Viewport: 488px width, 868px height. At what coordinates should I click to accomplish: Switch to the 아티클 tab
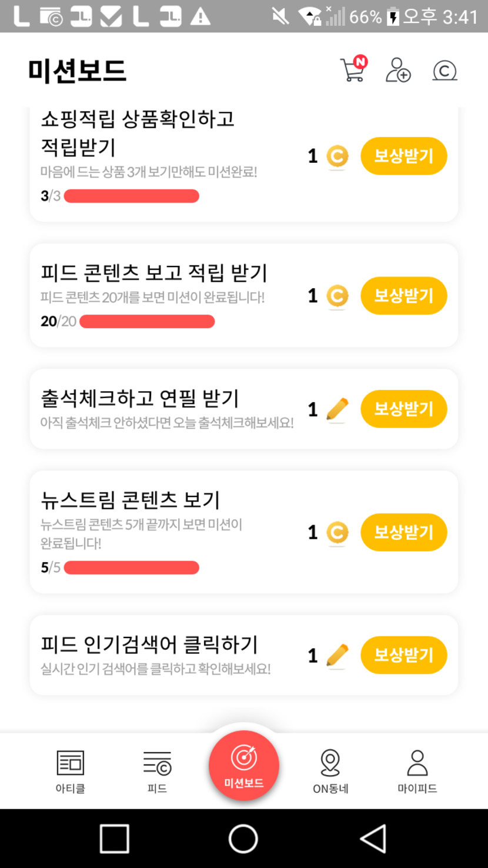(x=71, y=772)
